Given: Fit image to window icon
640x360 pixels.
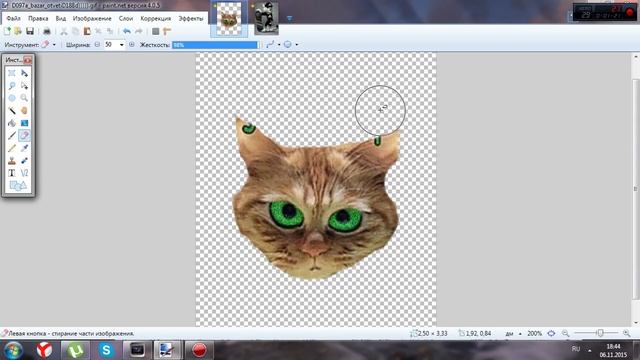Looking at the screenshot, I should (551, 333).
